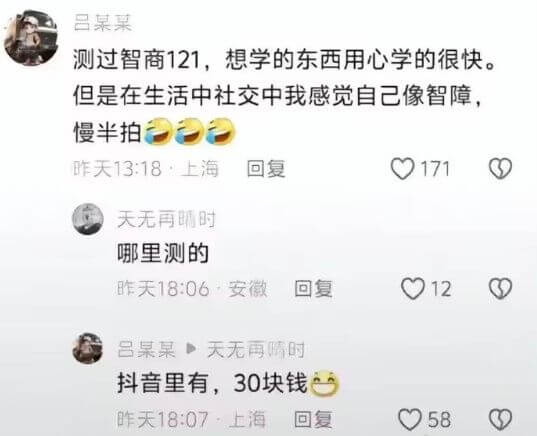The image size is (537, 436).
Task: Reply to the 安徽 comment 哪里测的
Action: [314, 289]
